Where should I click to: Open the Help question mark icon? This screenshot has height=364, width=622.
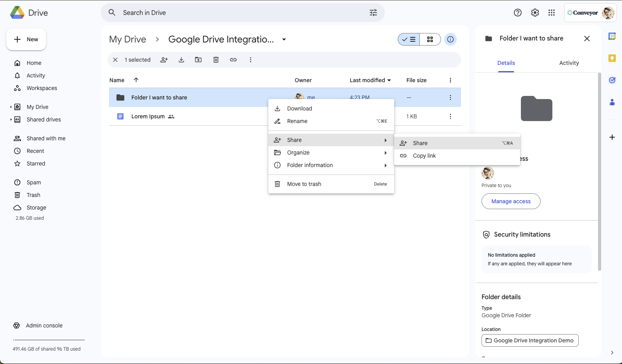(518, 13)
